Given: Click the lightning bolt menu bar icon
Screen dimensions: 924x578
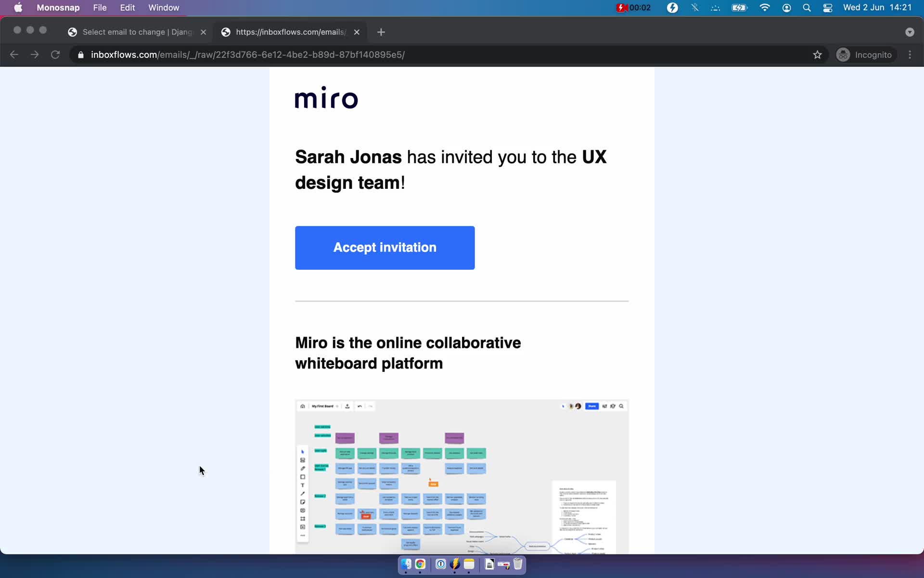Looking at the screenshot, I should coord(672,8).
